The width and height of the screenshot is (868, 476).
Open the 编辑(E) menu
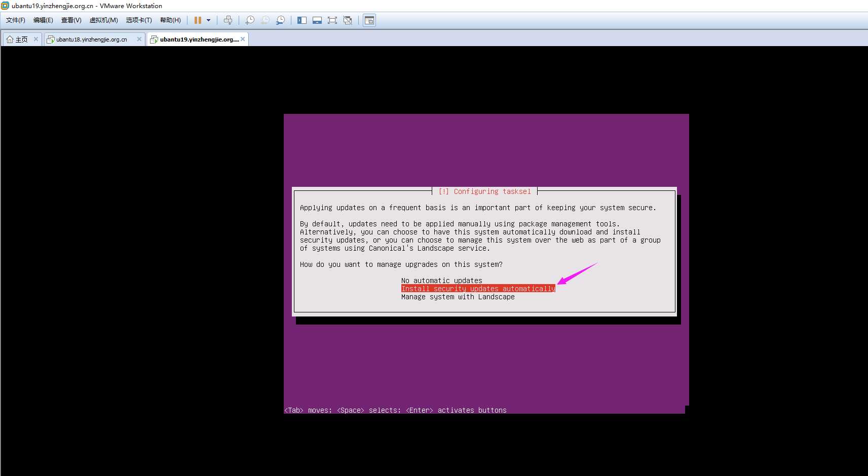pyautogui.click(x=43, y=20)
